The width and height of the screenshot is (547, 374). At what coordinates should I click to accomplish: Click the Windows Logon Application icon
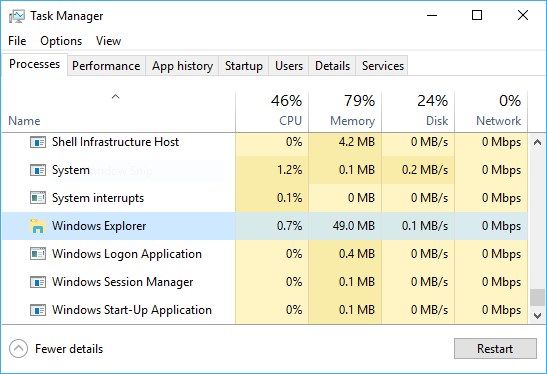(x=38, y=254)
